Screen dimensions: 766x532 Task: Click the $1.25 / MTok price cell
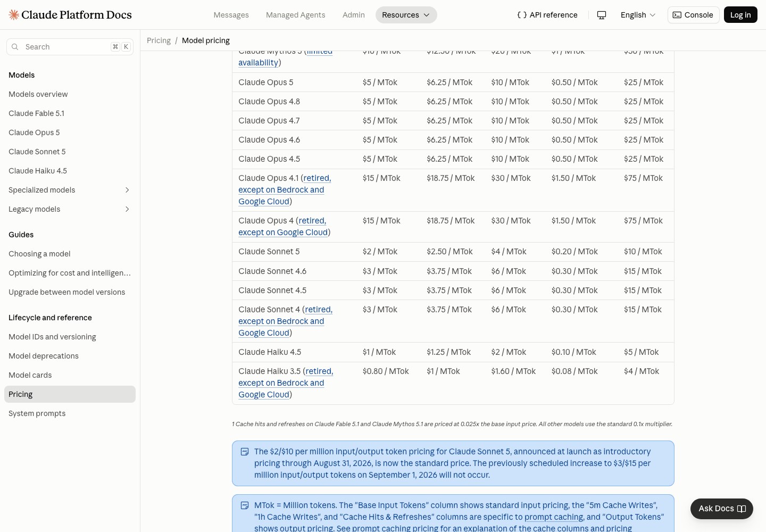[448, 352]
